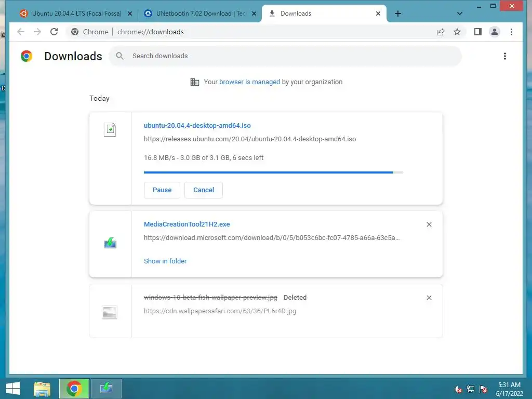532x399 pixels.
Task: Click the managed organization building icon
Action: click(x=195, y=82)
